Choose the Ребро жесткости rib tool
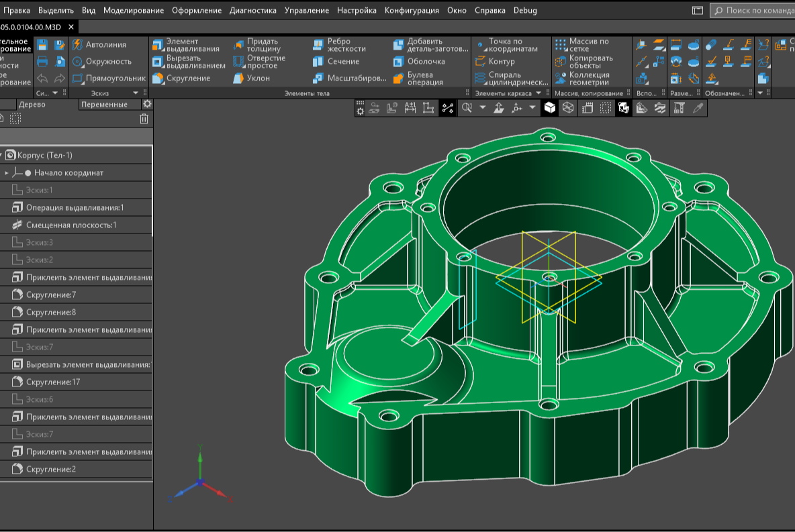This screenshot has width=795, height=532. tap(340, 45)
